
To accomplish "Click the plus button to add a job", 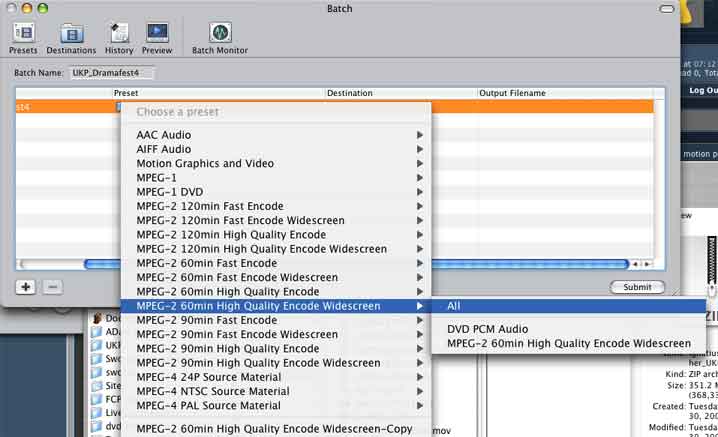I will click(x=26, y=287).
